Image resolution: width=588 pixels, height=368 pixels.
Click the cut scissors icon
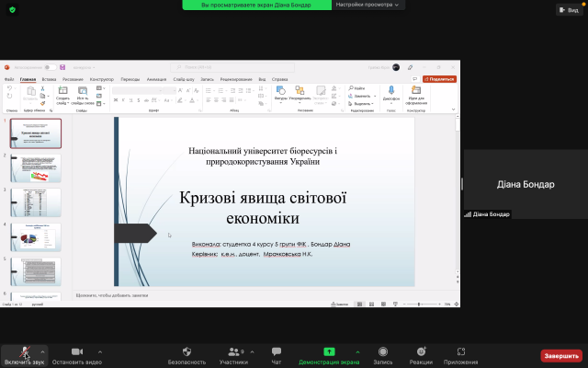click(43, 88)
